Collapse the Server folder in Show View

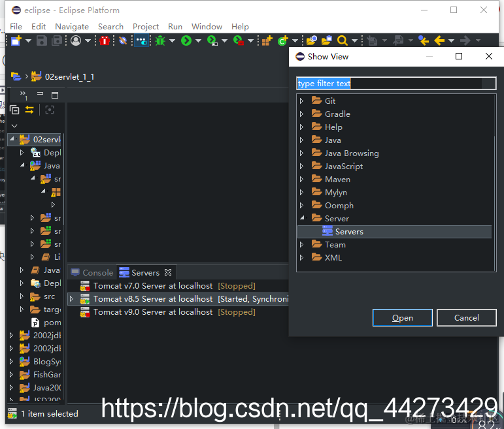(302, 217)
